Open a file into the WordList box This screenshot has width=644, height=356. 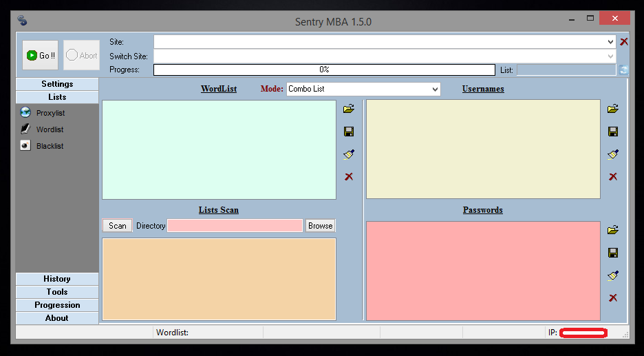pyautogui.click(x=349, y=109)
